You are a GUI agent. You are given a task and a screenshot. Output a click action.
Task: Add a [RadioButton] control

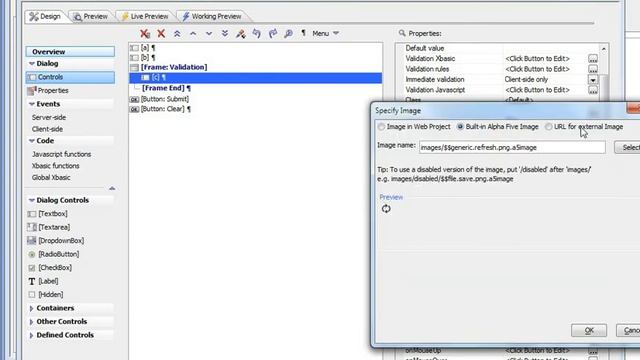point(53,254)
